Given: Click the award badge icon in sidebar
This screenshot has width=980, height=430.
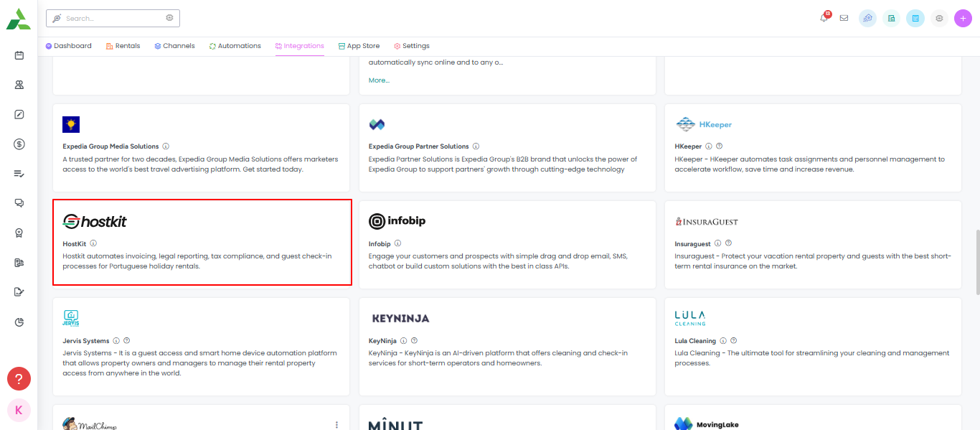Looking at the screenshot, I should 19,233.
